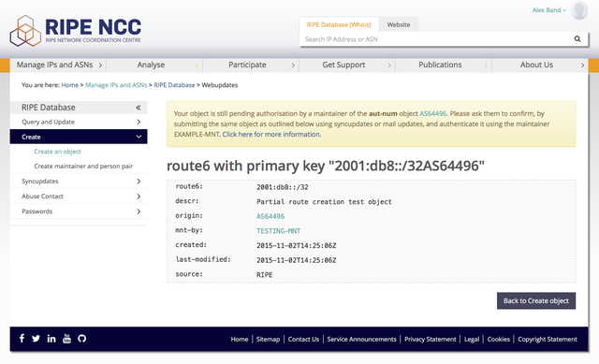Collapse the RIPE Database sidebar panel

[x=139, y=108]
